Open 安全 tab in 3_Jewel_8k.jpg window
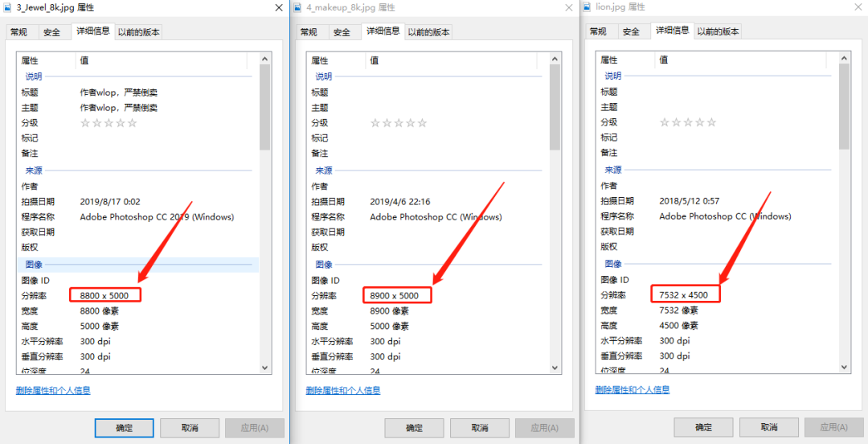This screenshot has width=868, height=444. [51, 32]
